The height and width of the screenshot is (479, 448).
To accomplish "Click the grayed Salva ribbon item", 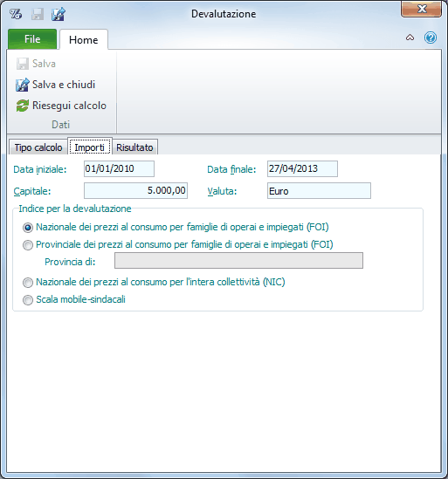I will pyautogui.click(x=36, y=64).
